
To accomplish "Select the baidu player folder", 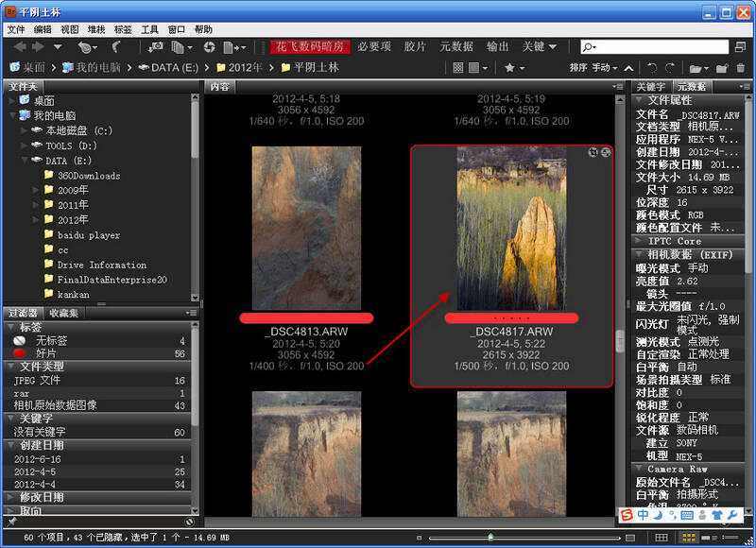I will click(x=88, y=235).
